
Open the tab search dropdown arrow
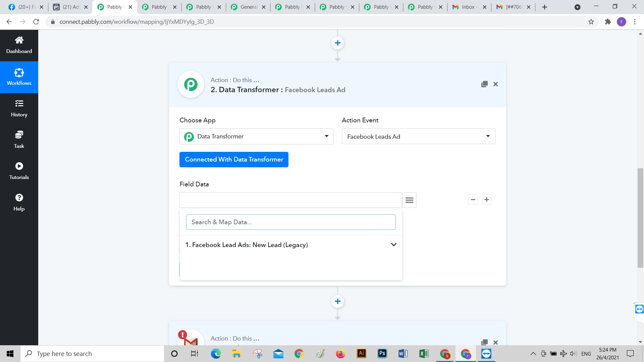tap(577, 7)
